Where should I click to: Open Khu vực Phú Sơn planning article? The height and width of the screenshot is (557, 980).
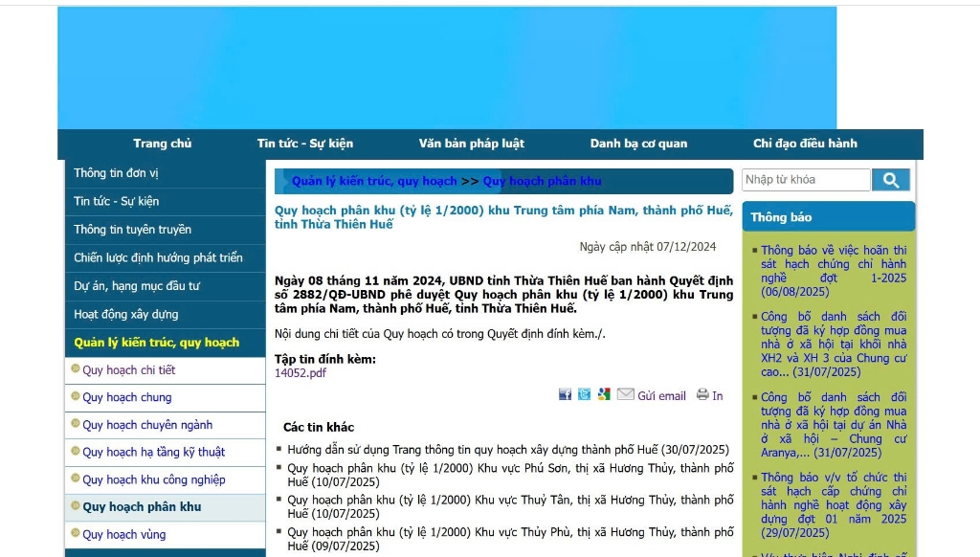(x=510, y=475)
